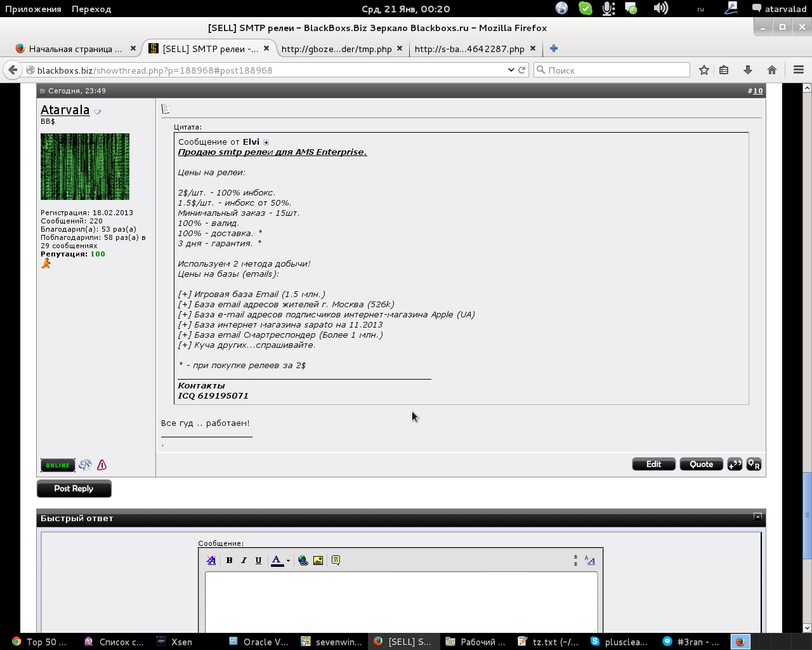Image resolution: width=812 pixels, height=650 pixels.
Task: Click the green Skype tray icon
Action: [x=586, y=8]
